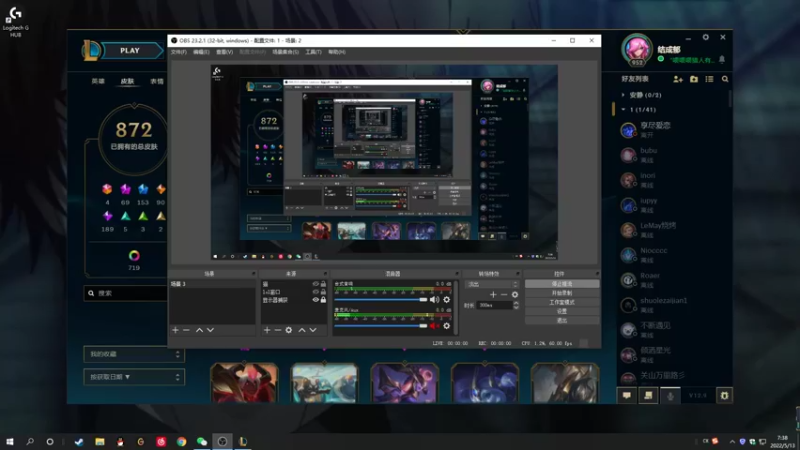Search friends with magnifier icon
This screenshot has height=450, width=800.
(725, 79)
